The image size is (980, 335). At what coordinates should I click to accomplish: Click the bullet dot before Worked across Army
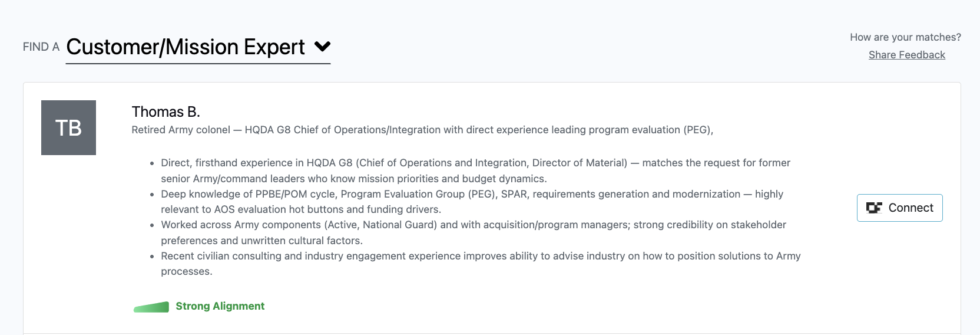[x=152, y=225]
